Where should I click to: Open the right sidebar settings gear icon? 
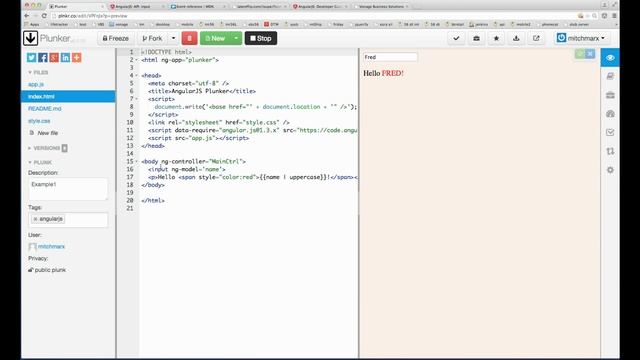point(610,170)
